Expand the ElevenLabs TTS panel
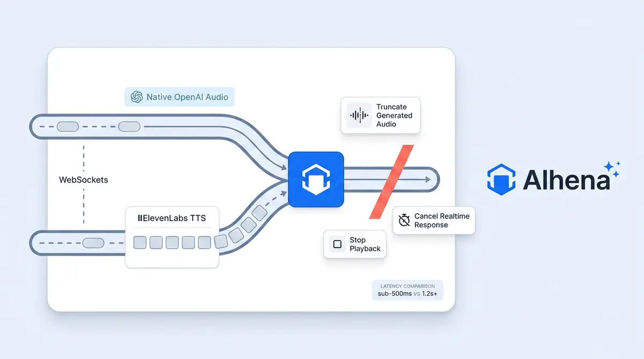644x359 pixels. click(172, 236)
